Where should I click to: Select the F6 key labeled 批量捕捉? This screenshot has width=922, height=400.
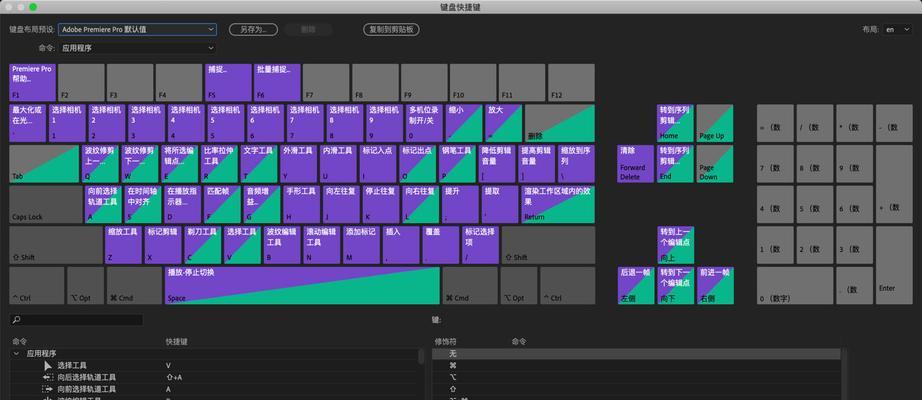278,82
